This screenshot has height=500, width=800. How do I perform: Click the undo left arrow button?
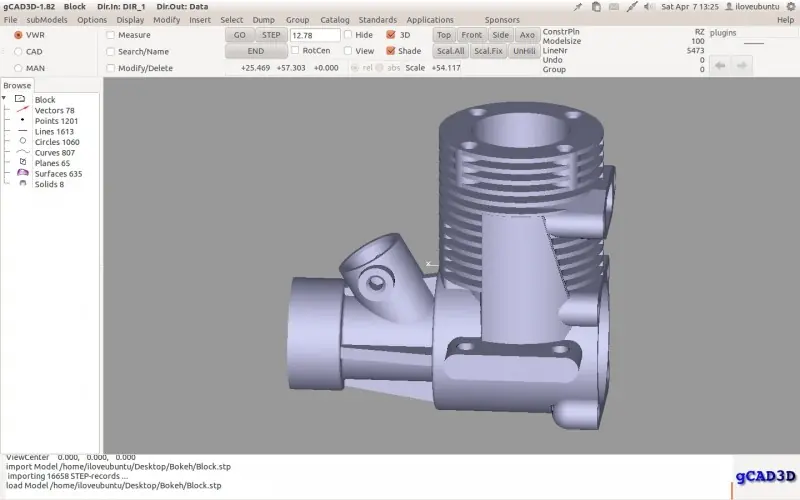tap(720, 66)
